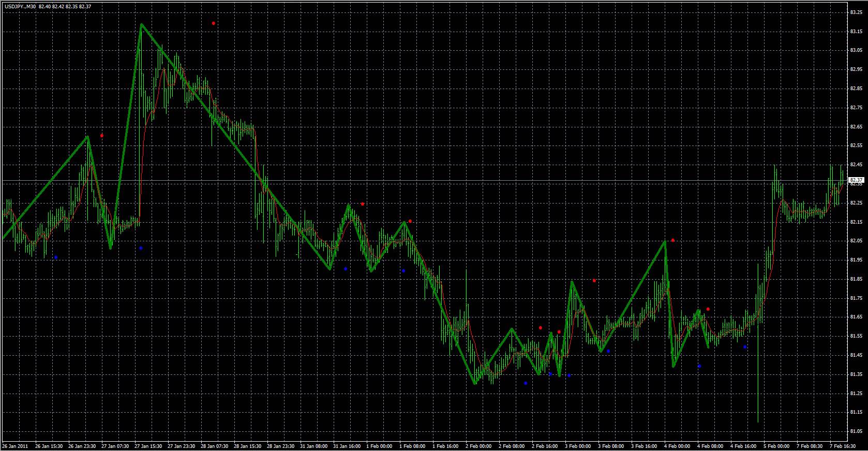The height and width of the screenshot is (451, 868).
Task: Select the 28 Jan 23:30 time label
Action: (x=281, y=446)
